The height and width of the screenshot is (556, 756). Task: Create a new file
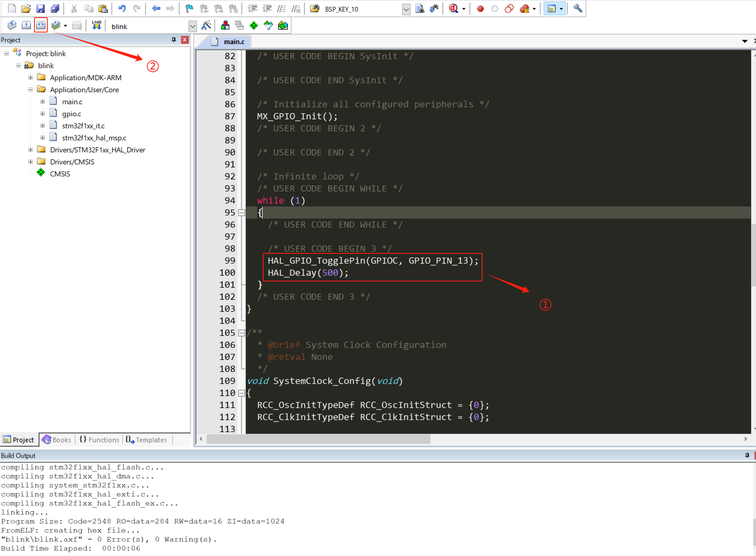[x=12, y=8]
